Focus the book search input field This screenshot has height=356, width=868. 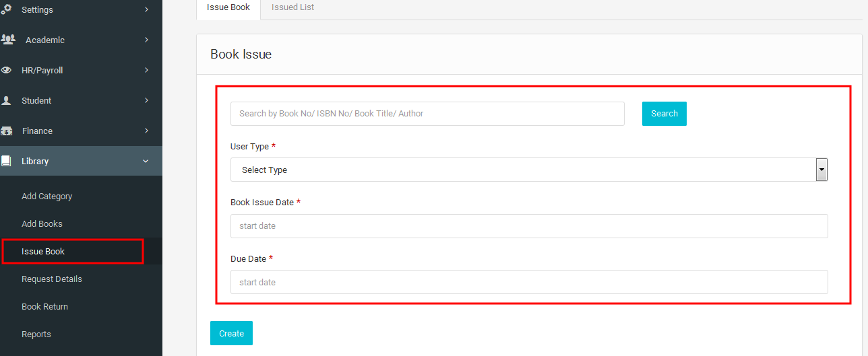pyautogui.click(x=427, y=114)
